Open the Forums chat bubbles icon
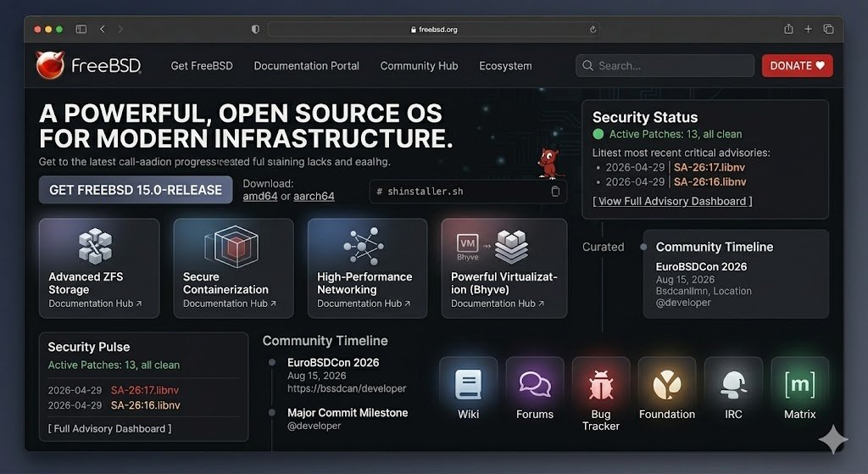 tap(535, 384)
